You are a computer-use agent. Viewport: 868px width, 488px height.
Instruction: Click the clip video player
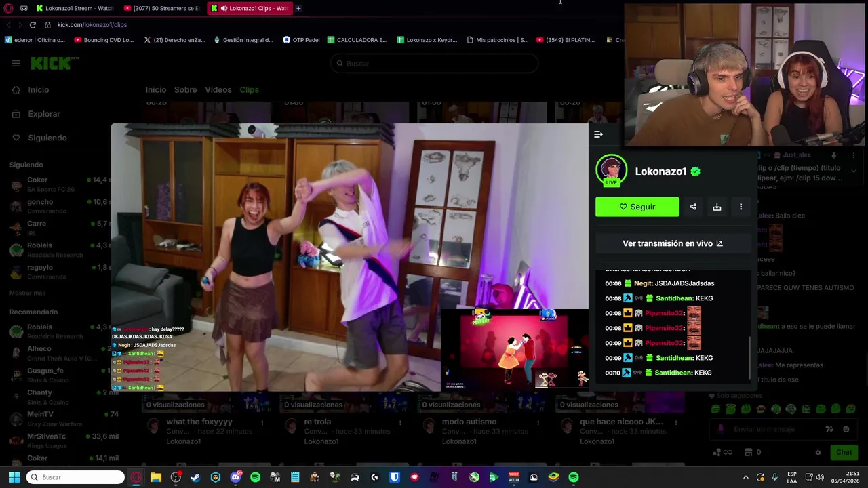(x=349, y=258)
